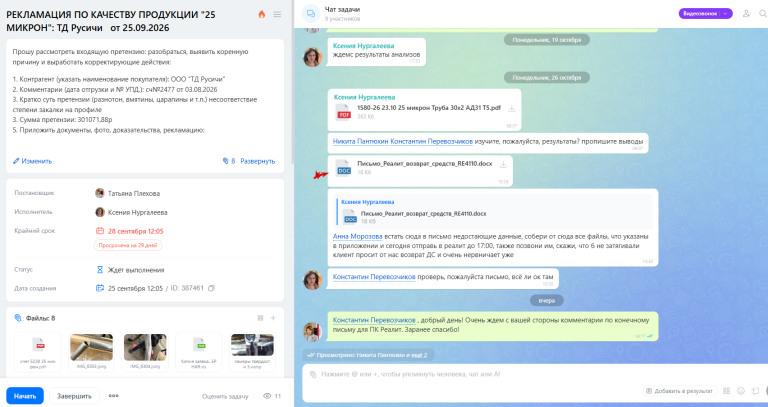Open the IMG_6303.jpeg thumbnail
This screenshot has height=407, width=768.
click(x=91, y=352)
